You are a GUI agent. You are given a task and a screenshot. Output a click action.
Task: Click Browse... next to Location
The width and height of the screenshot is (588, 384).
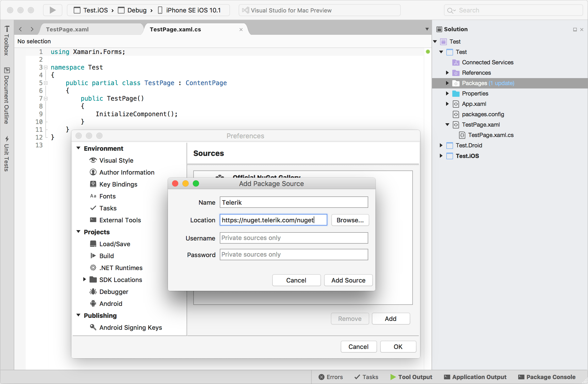[350, 220]
